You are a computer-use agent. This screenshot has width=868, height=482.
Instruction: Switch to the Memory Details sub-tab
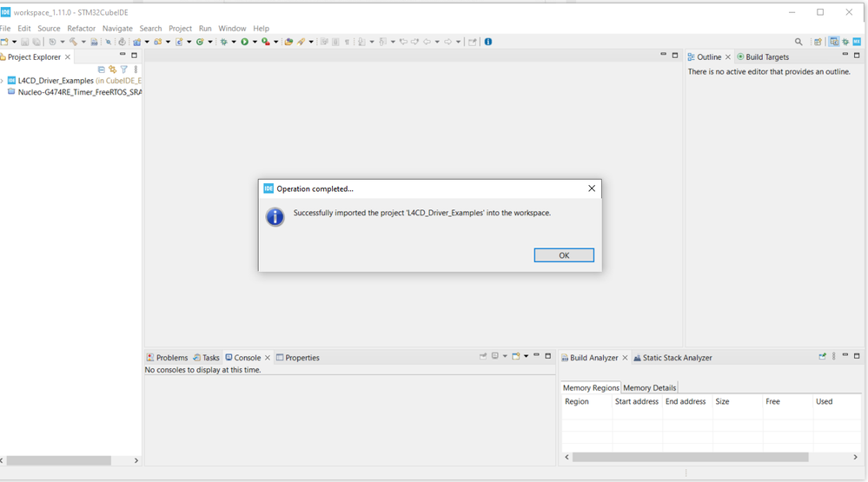pos(649,387)
